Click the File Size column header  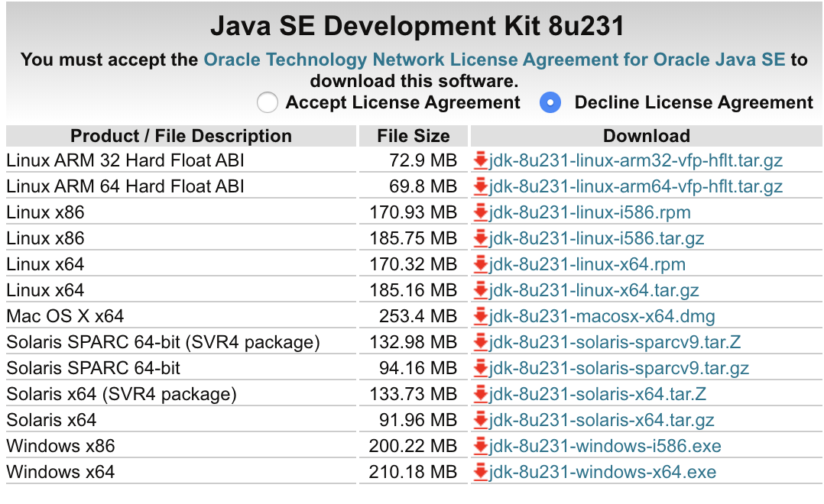[414, 136]
